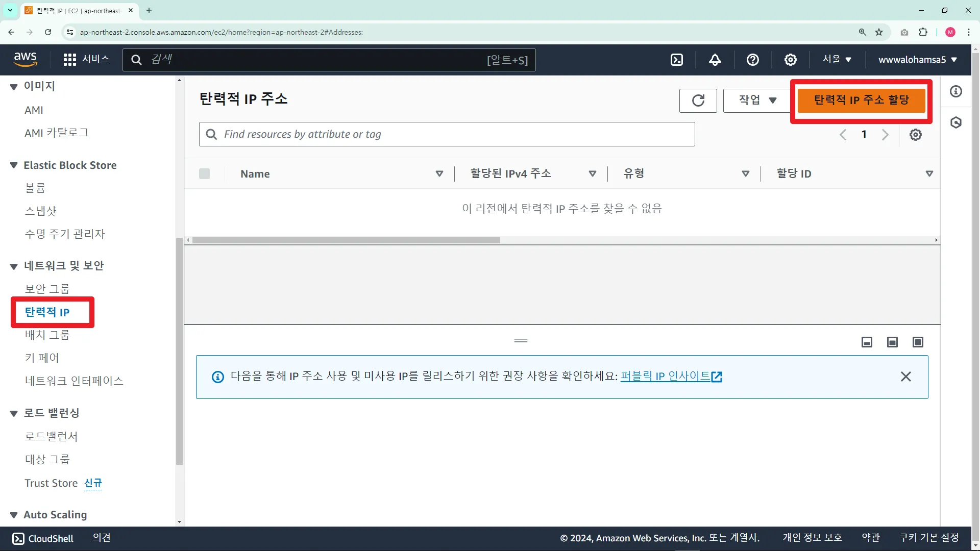Click 탄력적 IP 주소 할당 button
Screen dimensions: 980x551
(861, 101)
